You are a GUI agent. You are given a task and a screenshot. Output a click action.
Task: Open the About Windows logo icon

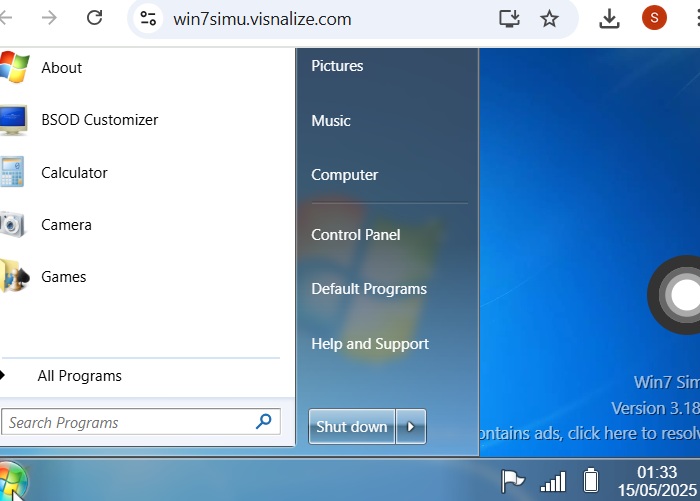tap(14, 67)
